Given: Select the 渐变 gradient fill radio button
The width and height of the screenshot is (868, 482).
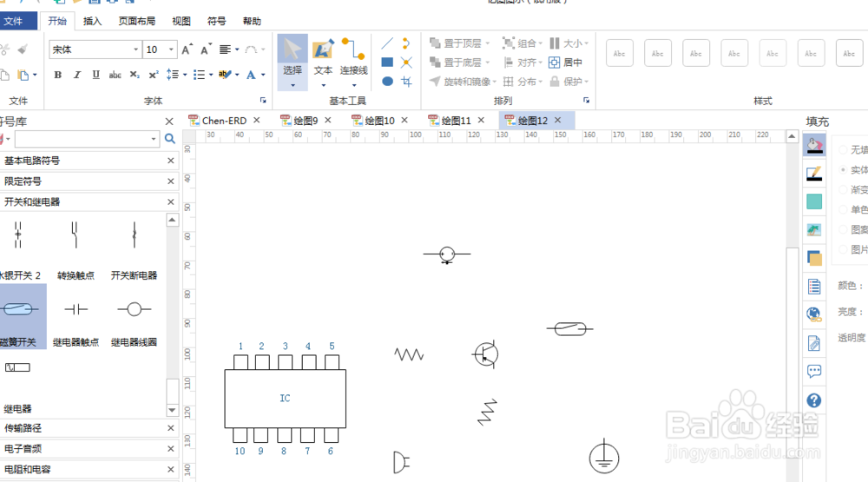Looking at the screenshot, I should pos(843,189).
